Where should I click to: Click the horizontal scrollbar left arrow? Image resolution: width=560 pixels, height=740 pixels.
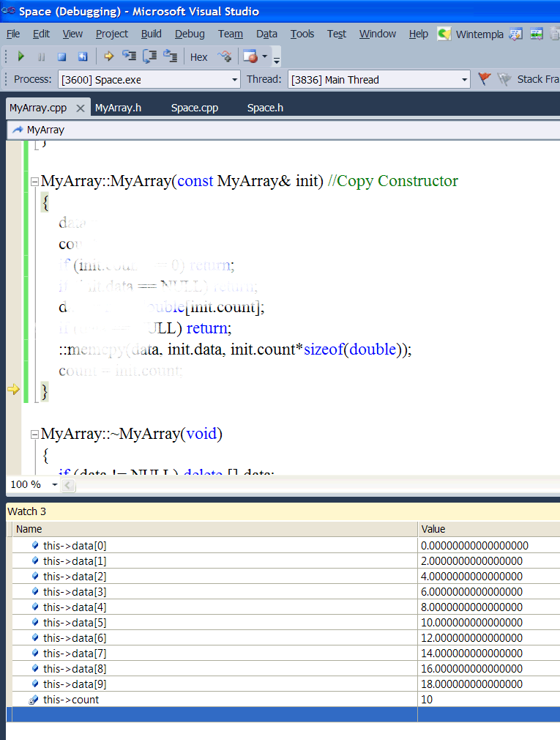68,485
